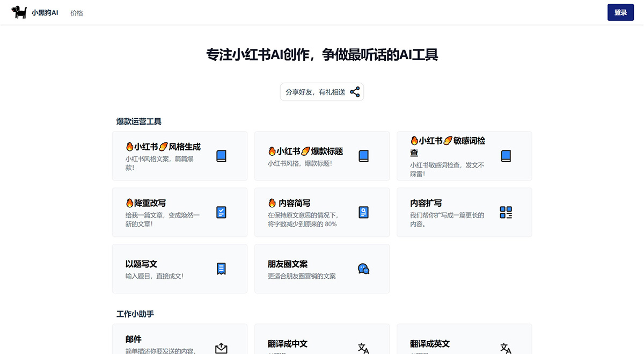Screen dimensions: 644x354
Task: Click the blue book icon on 小红书风格生成 card
Action: pyautogui.click(x=222, y=156)
